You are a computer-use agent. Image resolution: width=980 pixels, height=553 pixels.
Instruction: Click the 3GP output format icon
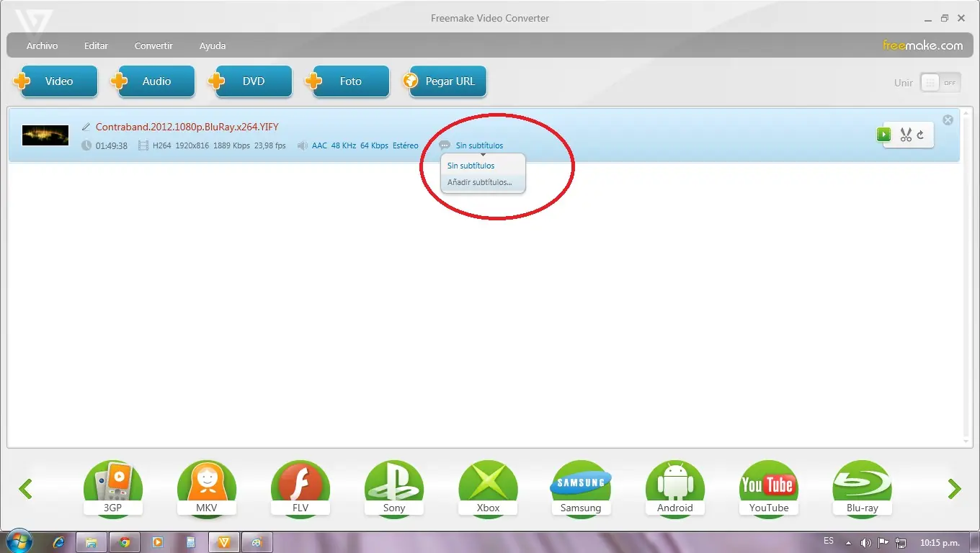click(113, 490)
